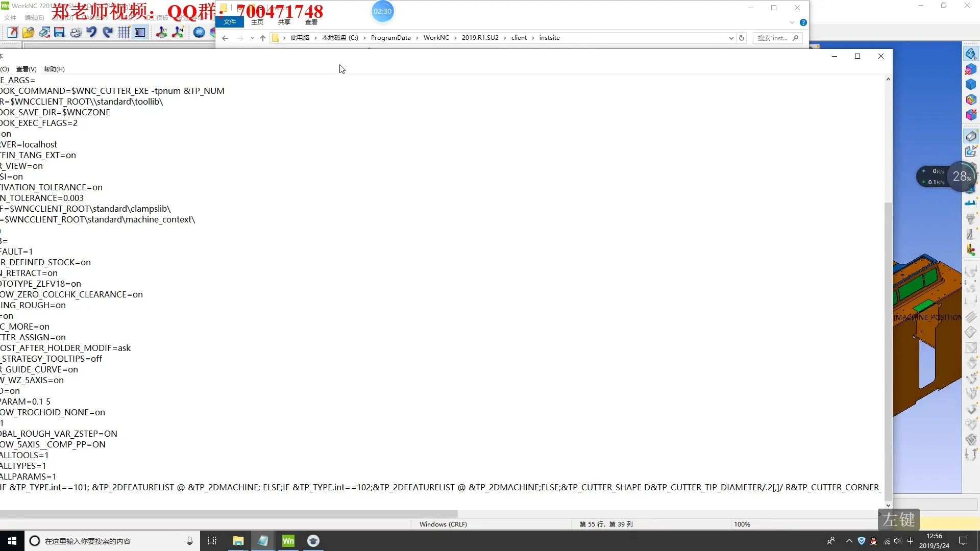Open the 查看(V) menu in Notepad

click(26, 69)
